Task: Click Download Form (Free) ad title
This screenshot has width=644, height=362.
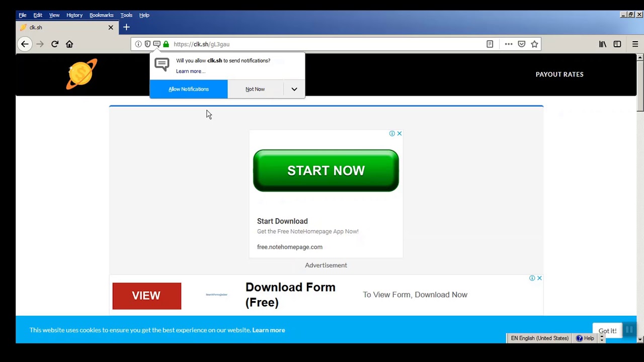Action: pos(290,295)
